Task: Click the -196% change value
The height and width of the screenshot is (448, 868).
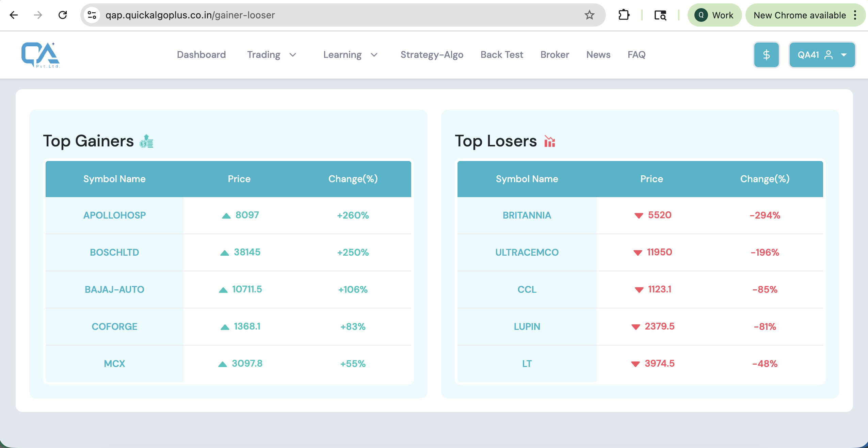Action: coord(765,252)
